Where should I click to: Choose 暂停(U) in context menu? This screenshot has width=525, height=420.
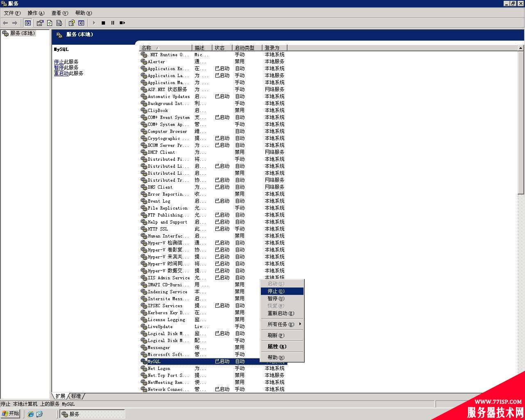pyautogui.click(x=282, y=299)
